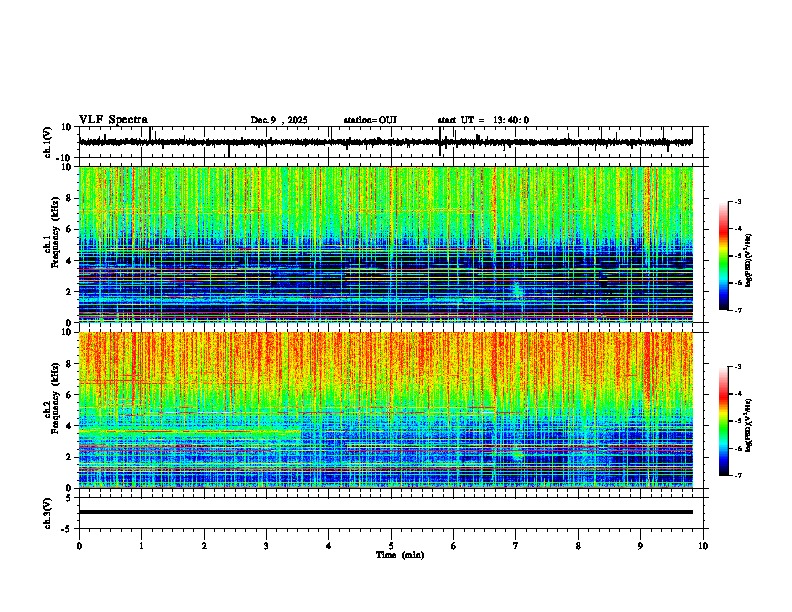Click time axis tick label "7"
This screenshot has height=612, width=792.
point(516,546)
